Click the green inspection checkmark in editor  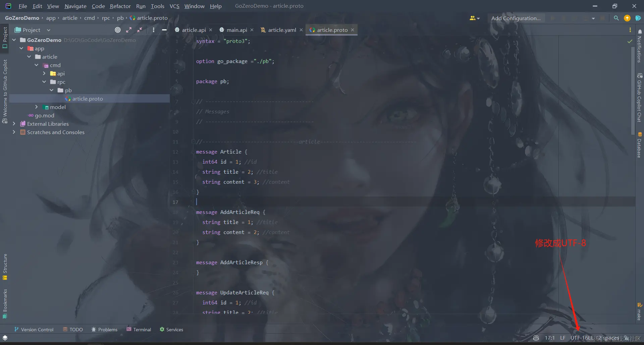(630, 41)
